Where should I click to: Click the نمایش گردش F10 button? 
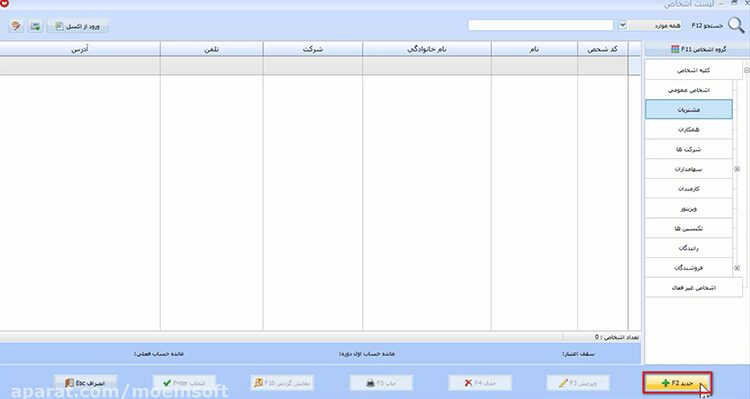coord(283,383)
